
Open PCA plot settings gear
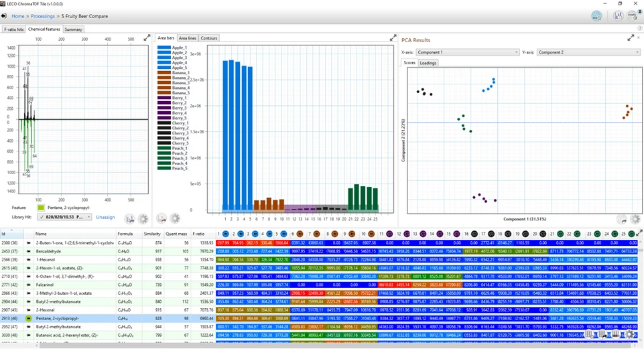635,218
